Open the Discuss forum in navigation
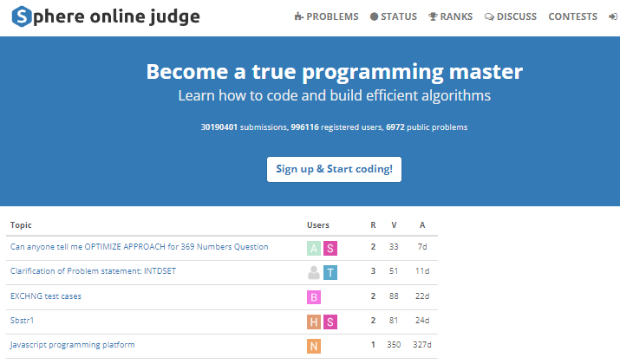This screenshot has height=364, width=620. [x=511, y=16]
